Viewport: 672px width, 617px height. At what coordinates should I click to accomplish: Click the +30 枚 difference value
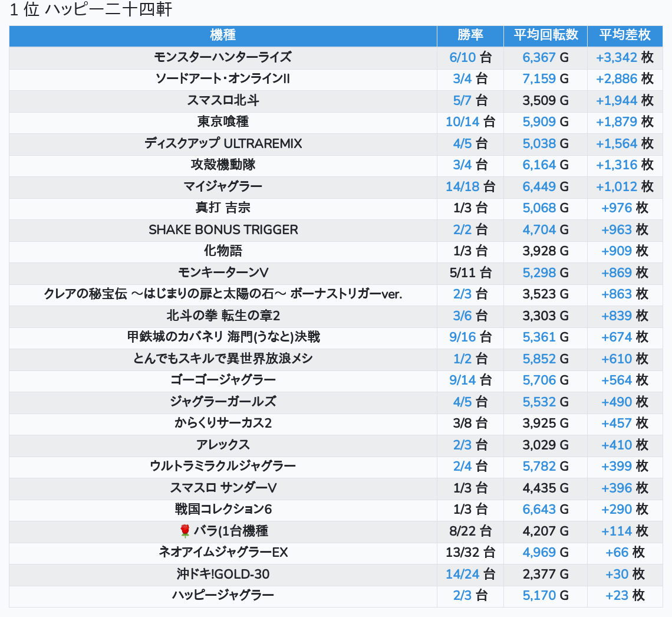click(624, 574)
